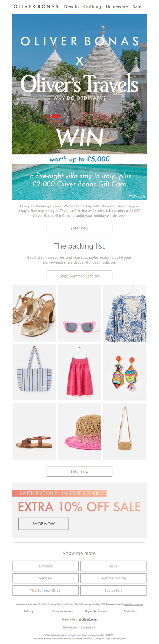Screen dimensions: 159x644
Task: Go to the Homeware section
Action: tap(117, 6)
